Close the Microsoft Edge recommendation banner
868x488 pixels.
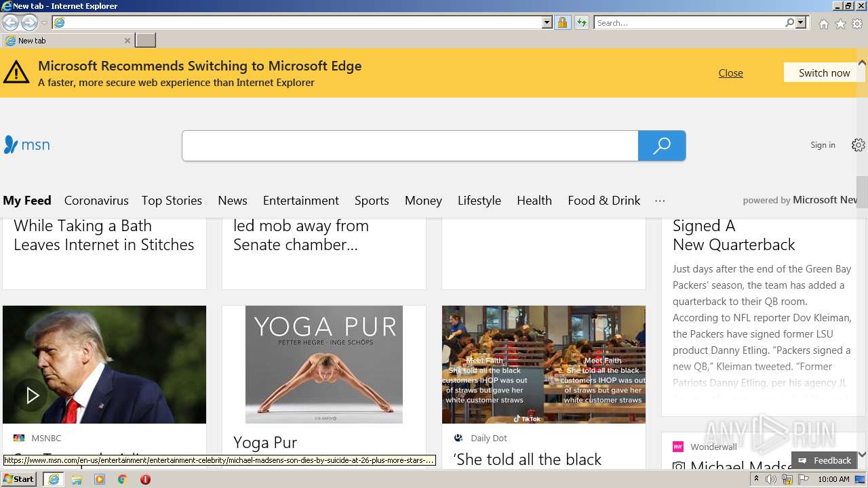[730, 73]
